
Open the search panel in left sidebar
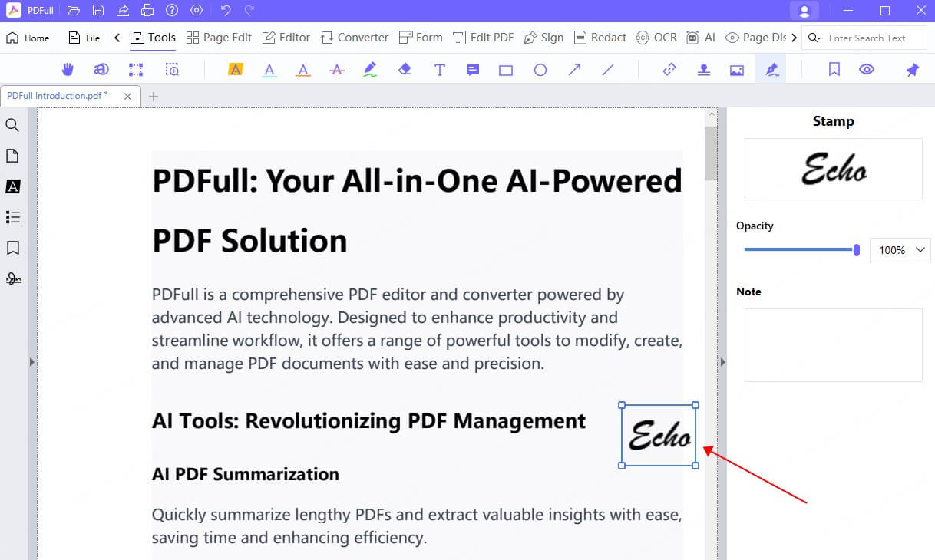pos(12,125)
